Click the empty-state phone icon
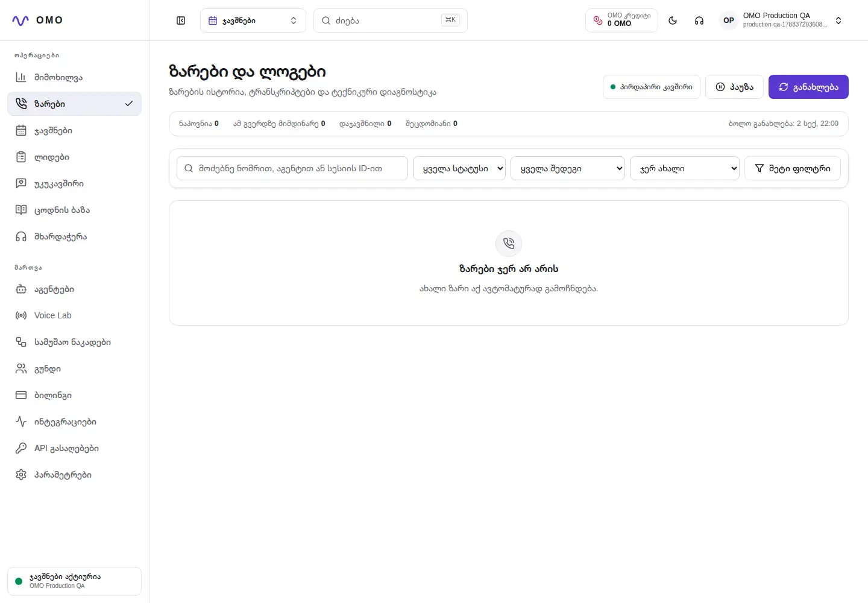The width and height of the screenshot is (868, 603). (509, 244)
